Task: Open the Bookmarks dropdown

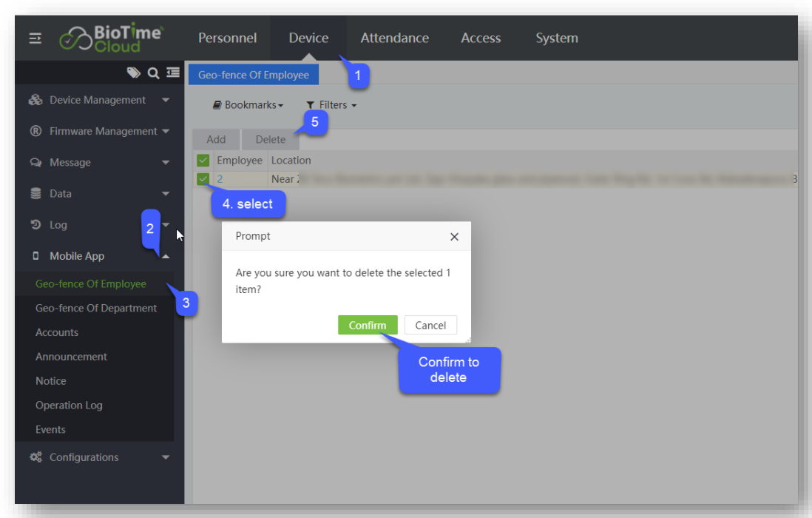Action: (x=248, y=105)
